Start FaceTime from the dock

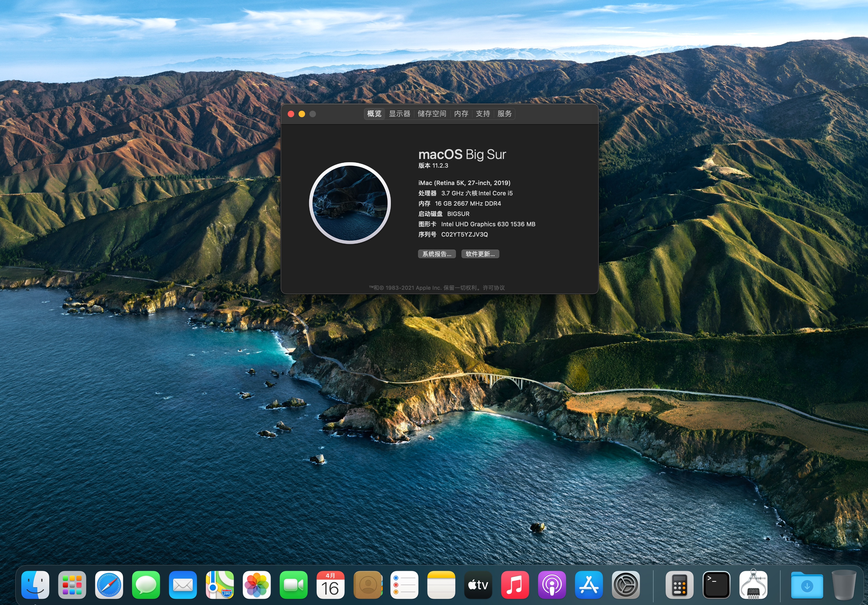pyautogui.click(x=293, y=585)
